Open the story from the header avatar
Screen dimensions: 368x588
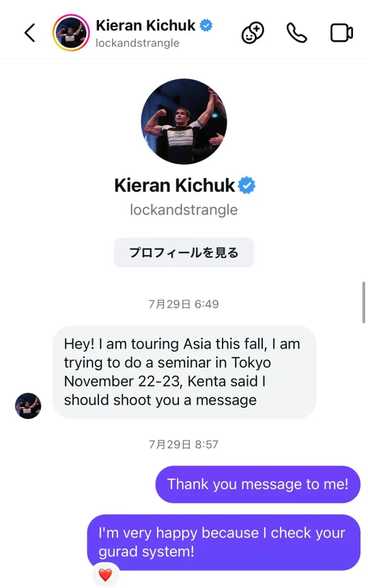click(x=71, y=33)
